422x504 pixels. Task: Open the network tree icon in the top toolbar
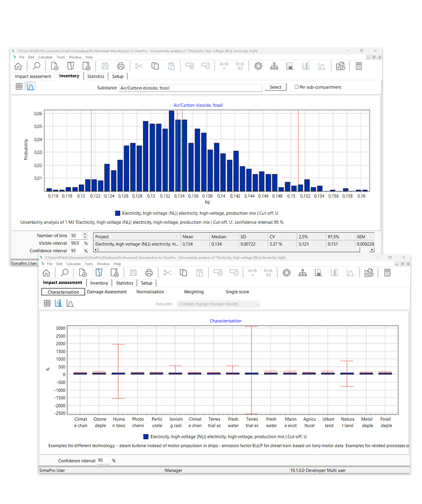[274, 66]
